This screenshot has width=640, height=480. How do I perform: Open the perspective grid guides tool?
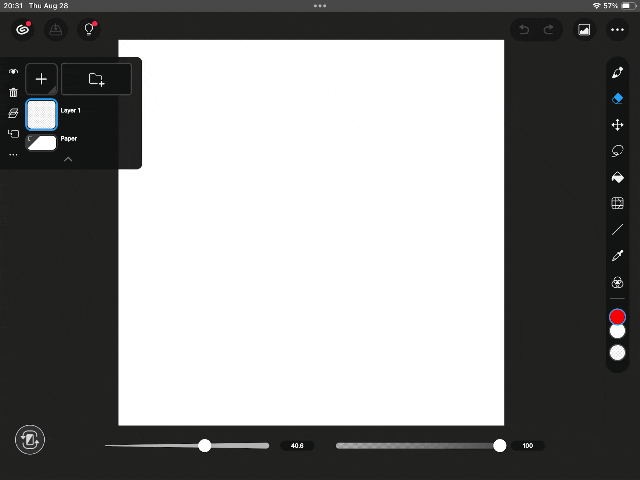[x=617, y=203]
